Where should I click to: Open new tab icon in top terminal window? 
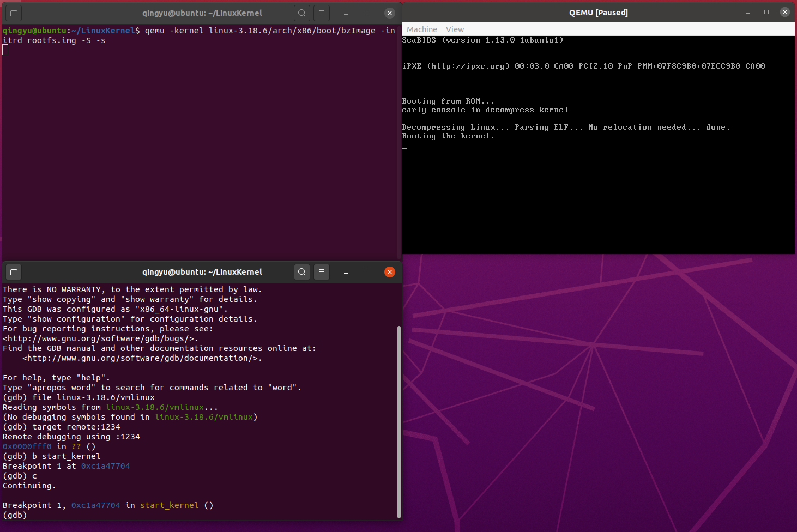click(x=14, y=13)
